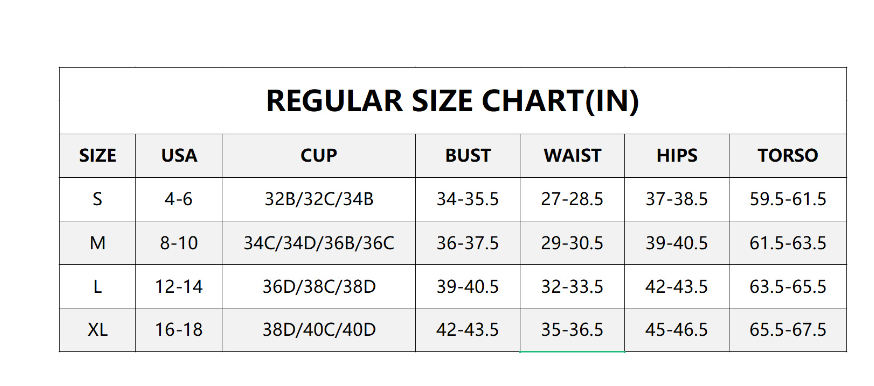874x386 pixels.
Task: Select the USA column header
Action: tap(179, 155)
